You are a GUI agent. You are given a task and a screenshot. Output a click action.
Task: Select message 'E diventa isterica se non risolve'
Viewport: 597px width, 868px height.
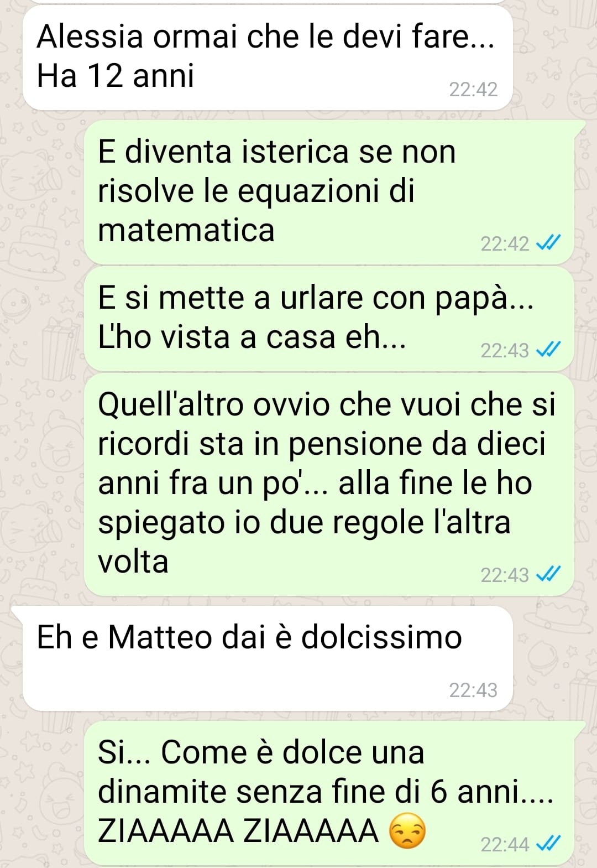329,192
